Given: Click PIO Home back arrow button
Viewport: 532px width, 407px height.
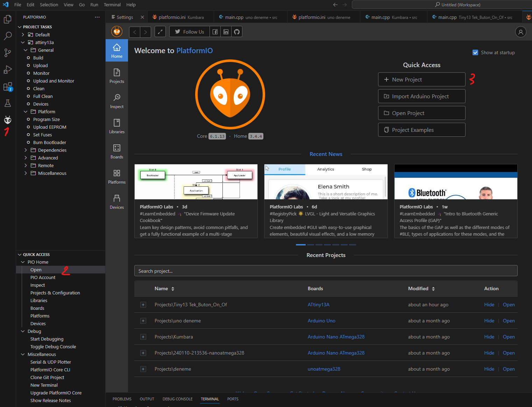Looking at the screenshot, I should (x=134, y=32).
